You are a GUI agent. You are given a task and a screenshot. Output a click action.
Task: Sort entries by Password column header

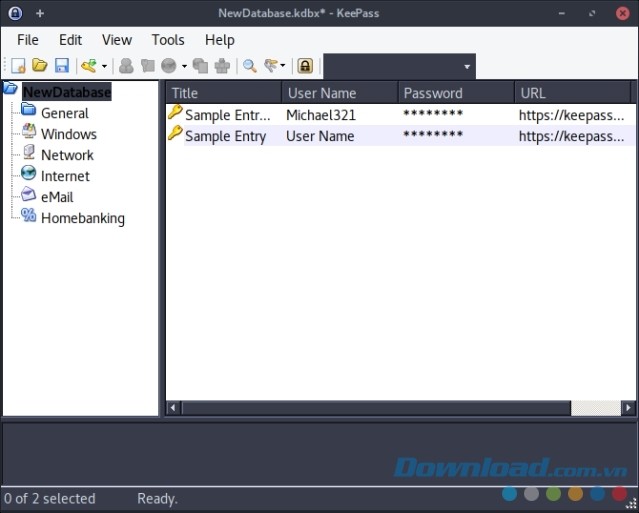click(456, 93)
